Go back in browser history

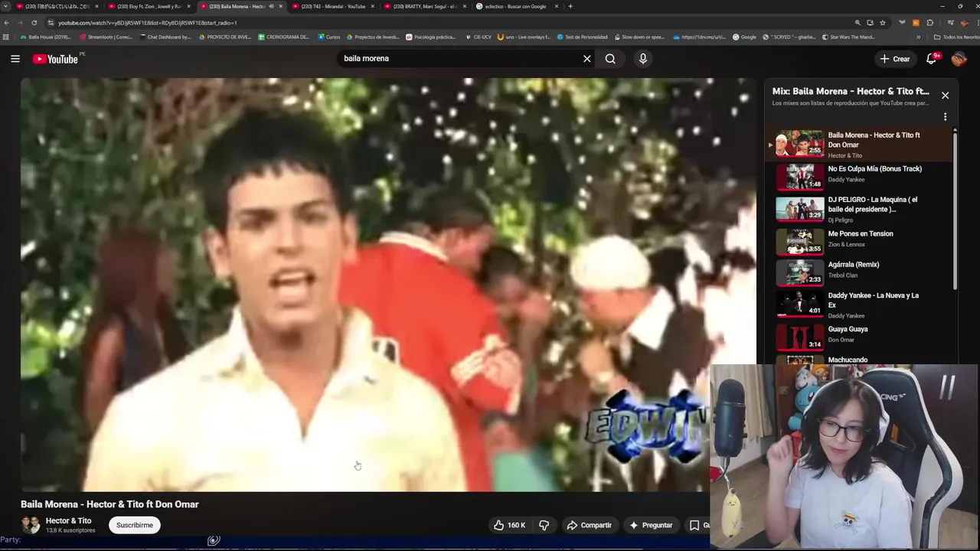click(7, 23)
